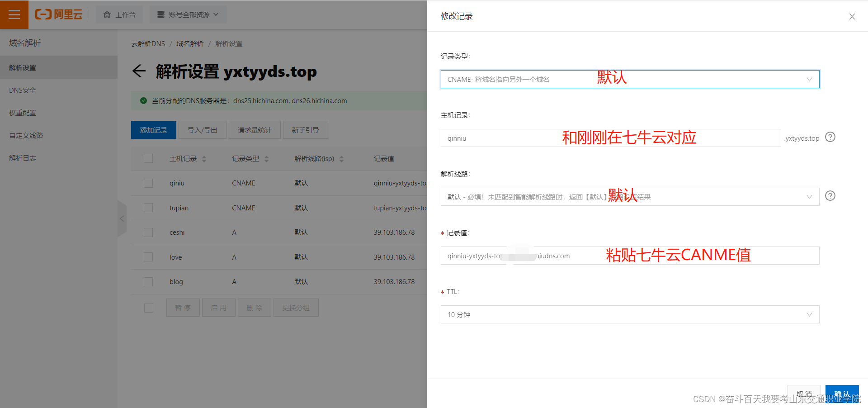Screen dimensions: 868x408
Task: Click the help icon beside 解析线路
Action: point(830,196)
